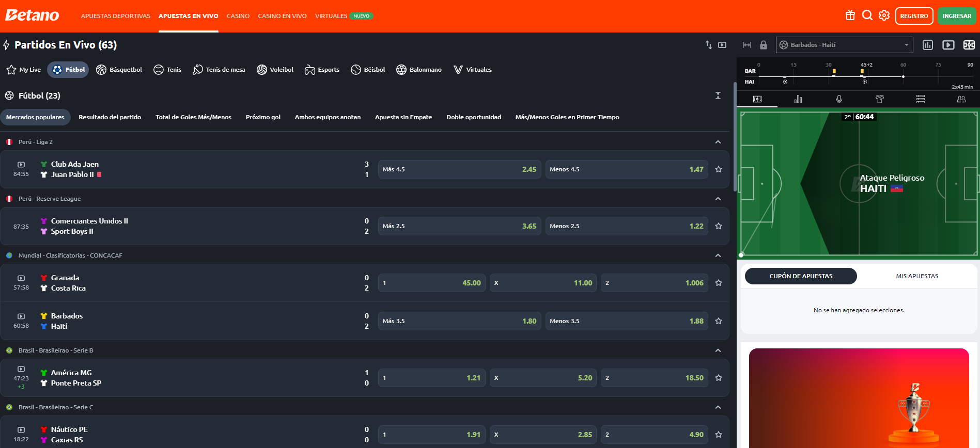Open the standings table tab
The width and height of the screenshot is (980, 448).
click(921, 99)
